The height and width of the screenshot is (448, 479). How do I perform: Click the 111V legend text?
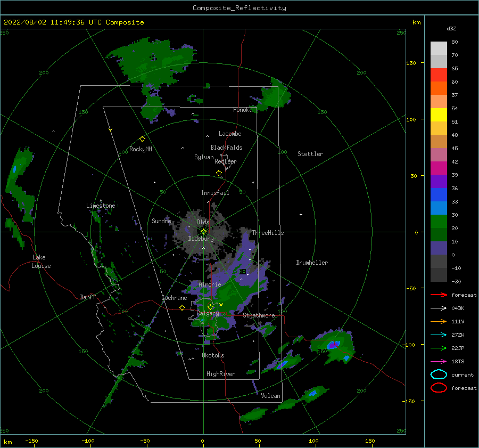tap(458, 321)
